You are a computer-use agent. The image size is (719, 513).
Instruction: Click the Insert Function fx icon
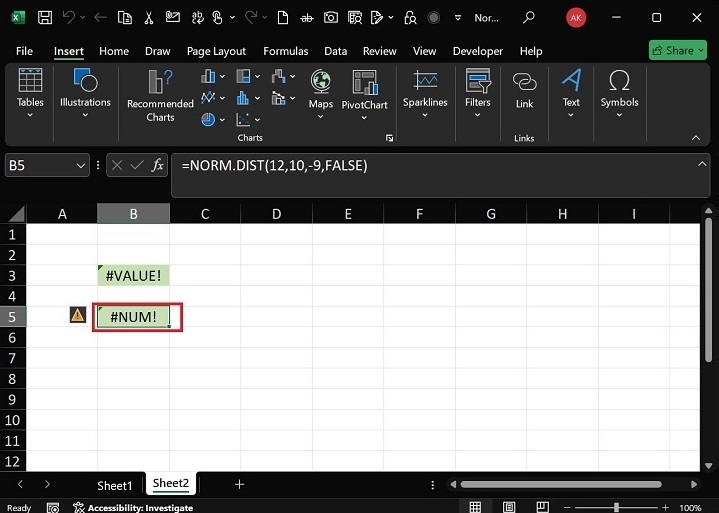pyautogui.click(x=157, y=166)
